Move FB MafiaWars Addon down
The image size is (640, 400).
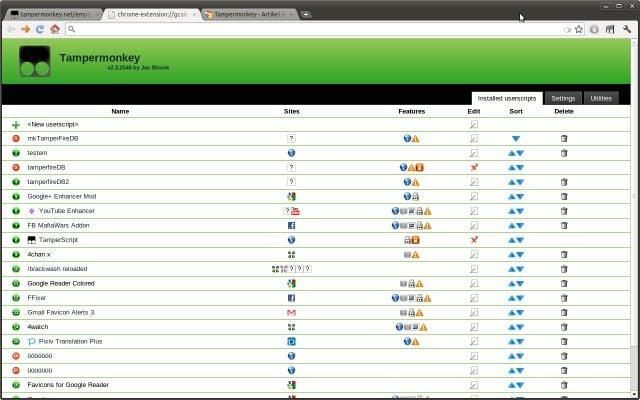click(x=520, y=226)
